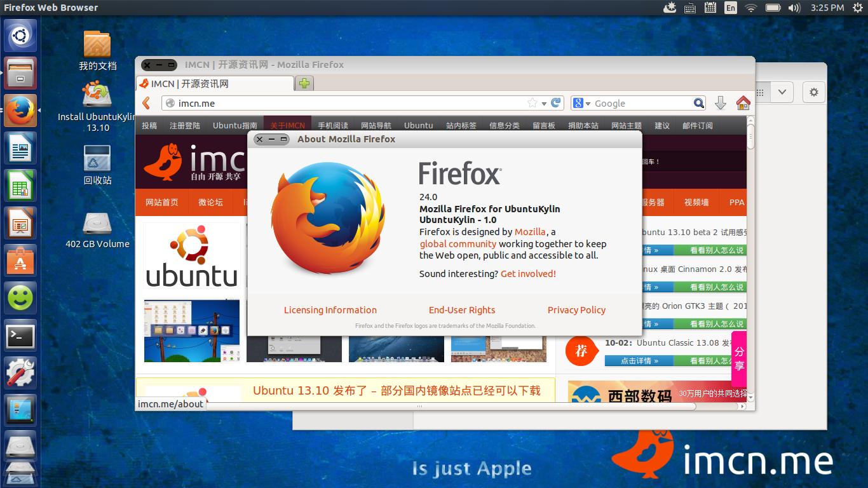Click the weather indicator in top panel
Screen dimensions: 868x488
[669, 8]
